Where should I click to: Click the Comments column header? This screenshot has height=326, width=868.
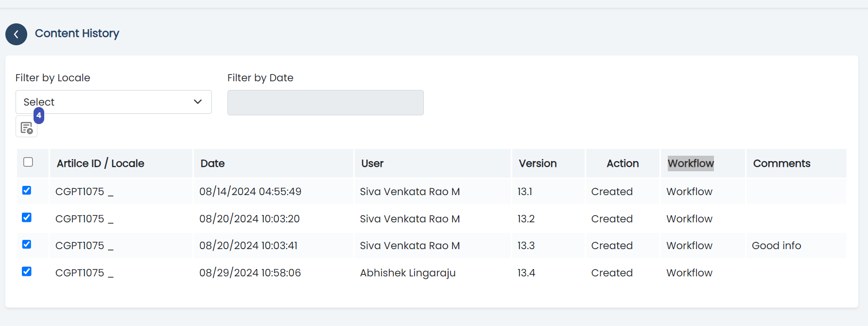point(781,163)
